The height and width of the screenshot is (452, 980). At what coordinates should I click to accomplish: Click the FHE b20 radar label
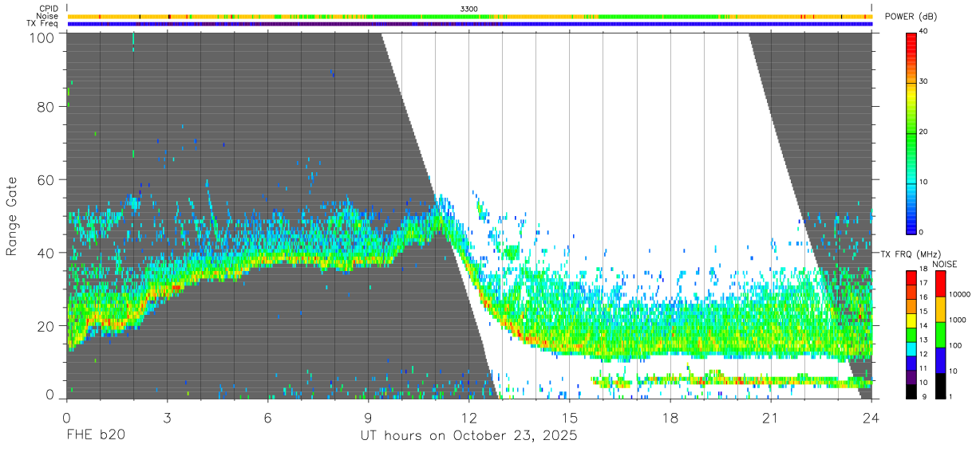[x=95, y=435]
